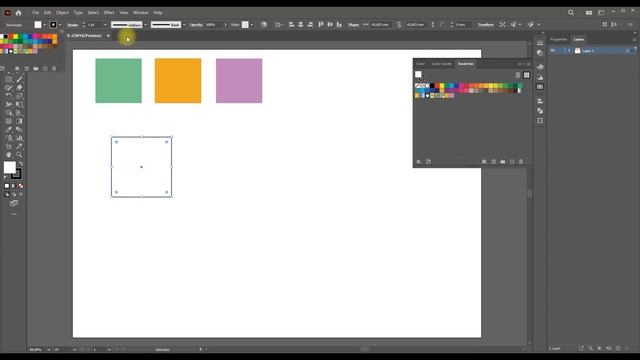Activate the Draw Normal mode
The image size is (640, 360).
coord(7,194)
